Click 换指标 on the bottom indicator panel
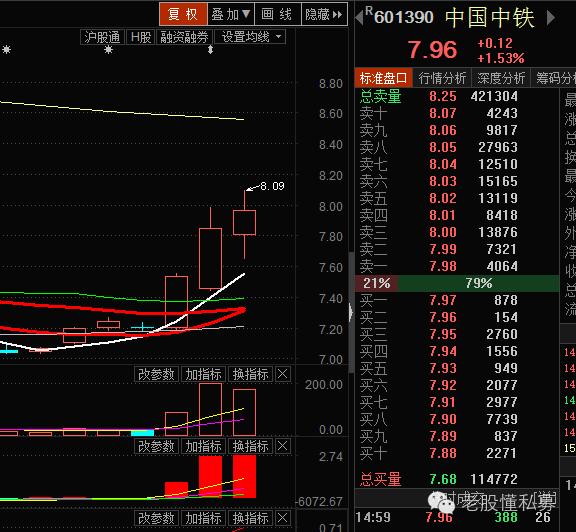The image size is (576, 532). click(x=251, y=518)
